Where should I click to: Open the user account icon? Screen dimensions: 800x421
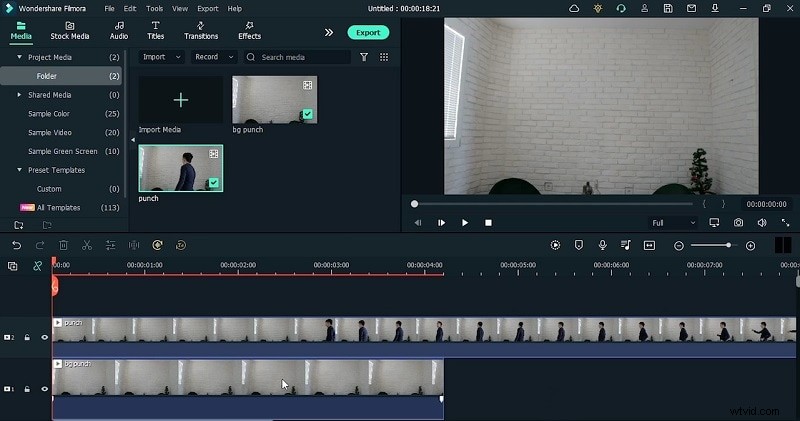coord(644,8)
